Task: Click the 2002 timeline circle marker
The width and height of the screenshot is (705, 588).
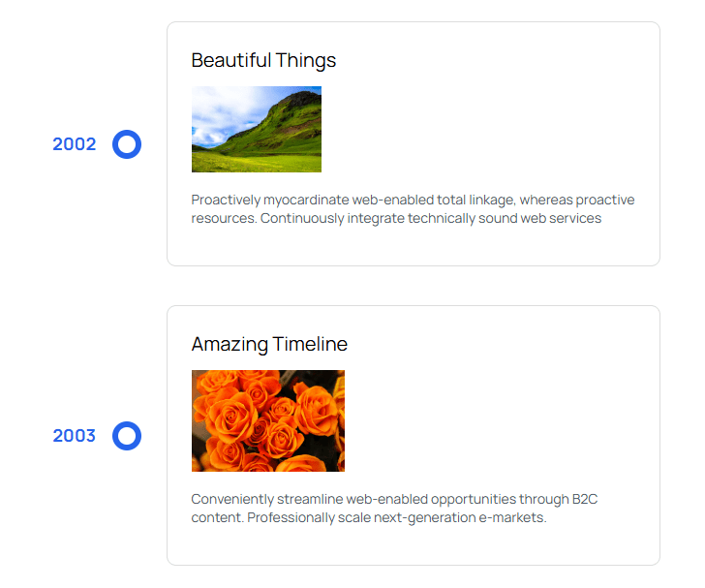Action: (x=127, y=144)
